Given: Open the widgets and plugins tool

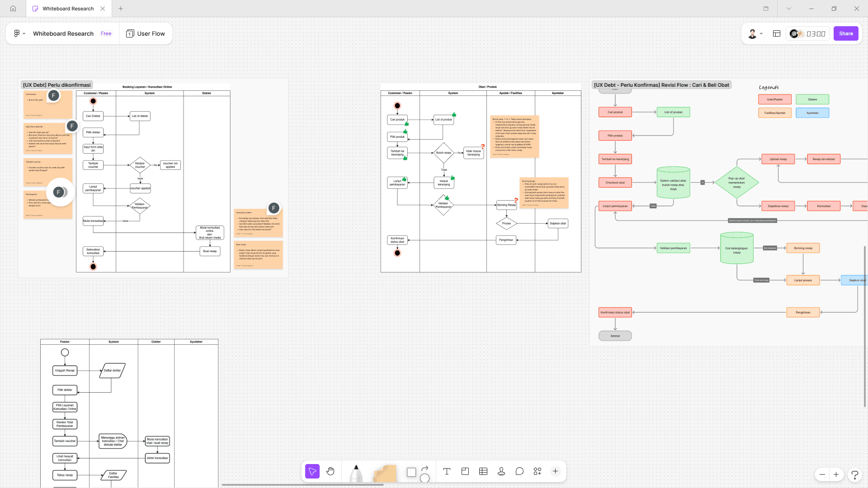Looking at the screenshot, I should 538,471.
